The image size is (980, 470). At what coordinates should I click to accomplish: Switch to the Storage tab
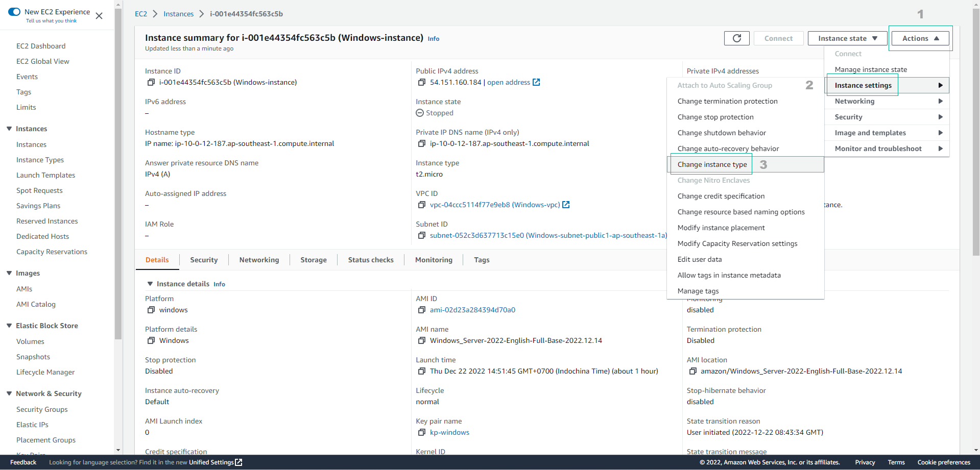point(314,260)
